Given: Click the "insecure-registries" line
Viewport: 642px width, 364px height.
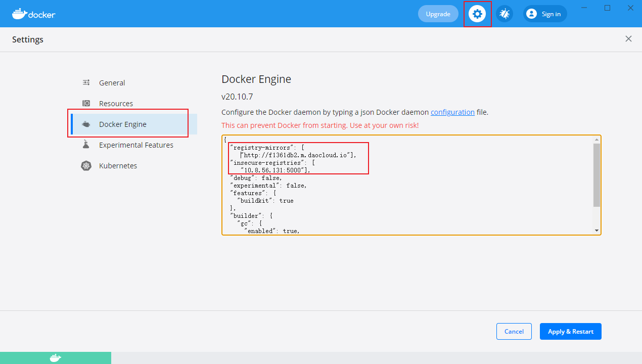Looking at the screenshot, I should [272, 163].
